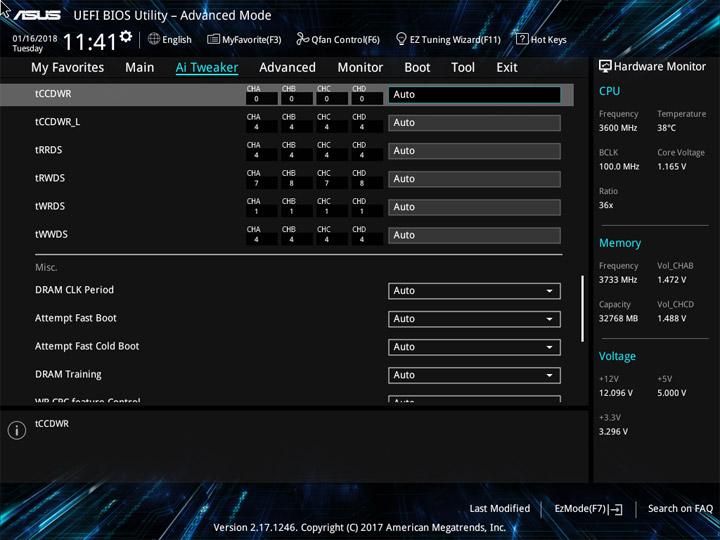The image size is (720, 540).
Task: Select the tCCDWR_L row label
Action: (x=57, y=122)
